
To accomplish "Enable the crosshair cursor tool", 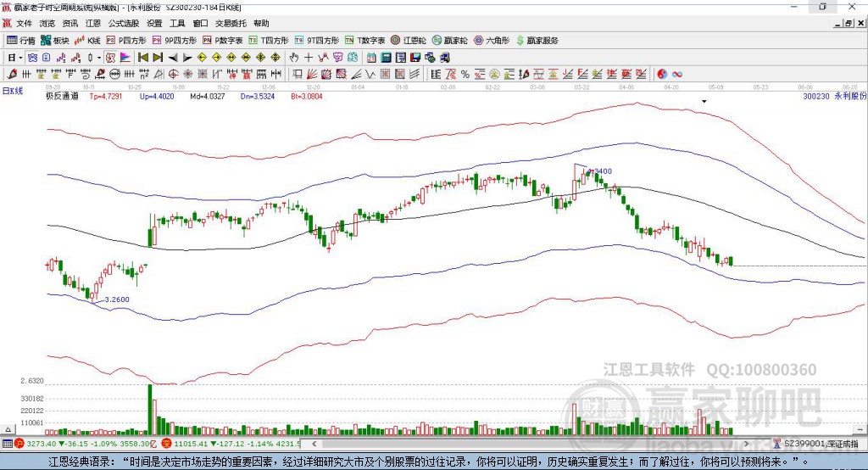I will (x=309, y=58).
